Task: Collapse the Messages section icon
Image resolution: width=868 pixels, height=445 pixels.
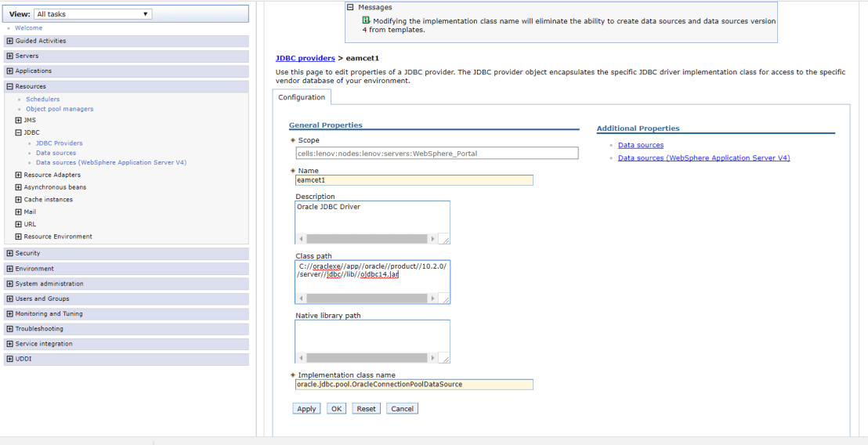Action: [352, 8]
